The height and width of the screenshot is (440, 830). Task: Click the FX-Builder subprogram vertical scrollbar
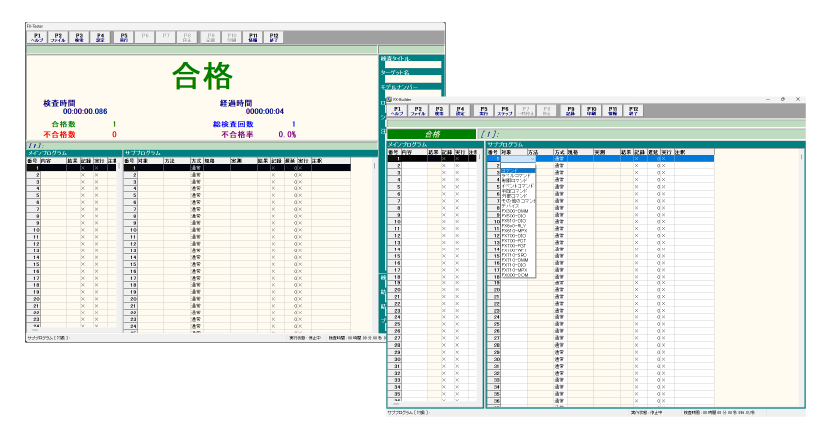[x=802, y=280]
